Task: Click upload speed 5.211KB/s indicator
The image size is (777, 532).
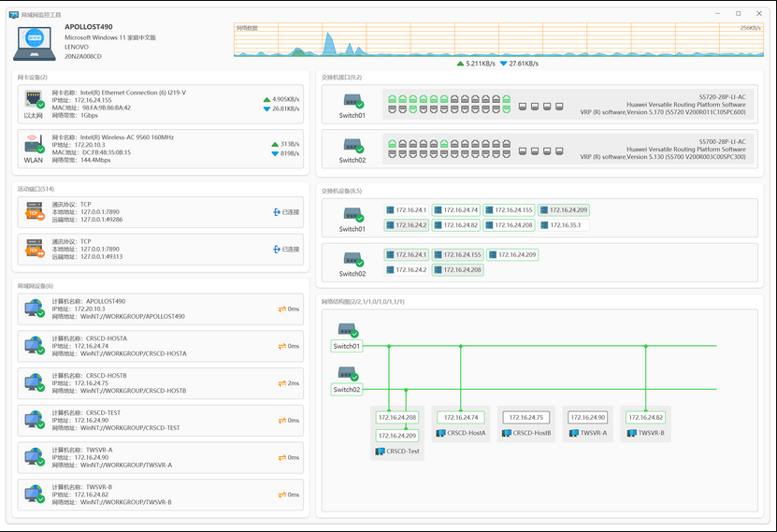Action: click(x=476, y=64)
